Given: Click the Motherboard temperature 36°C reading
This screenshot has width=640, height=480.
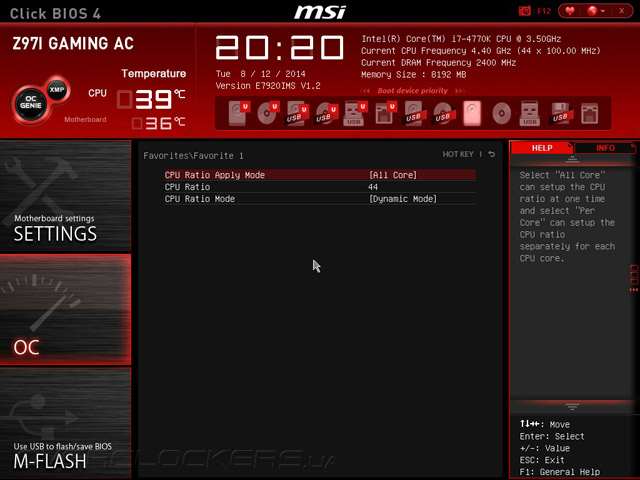Looking at the screenshot, I should pos(159,123).
